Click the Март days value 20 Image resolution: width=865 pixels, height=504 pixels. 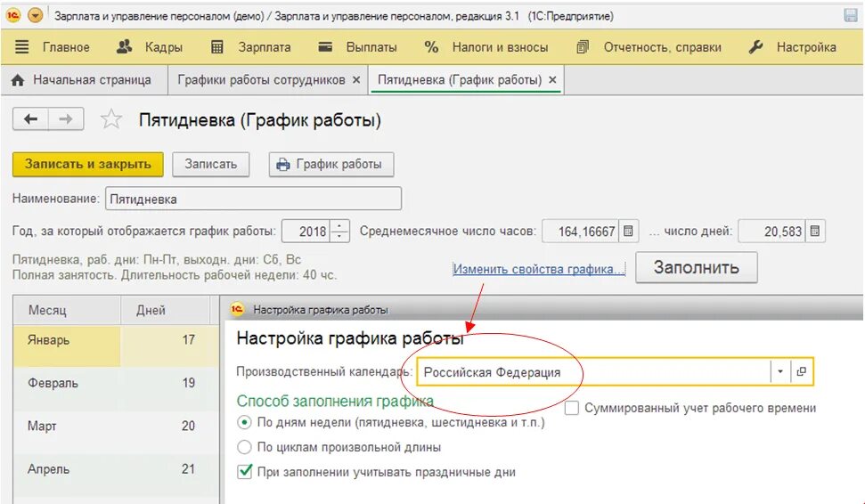point(189,426)
